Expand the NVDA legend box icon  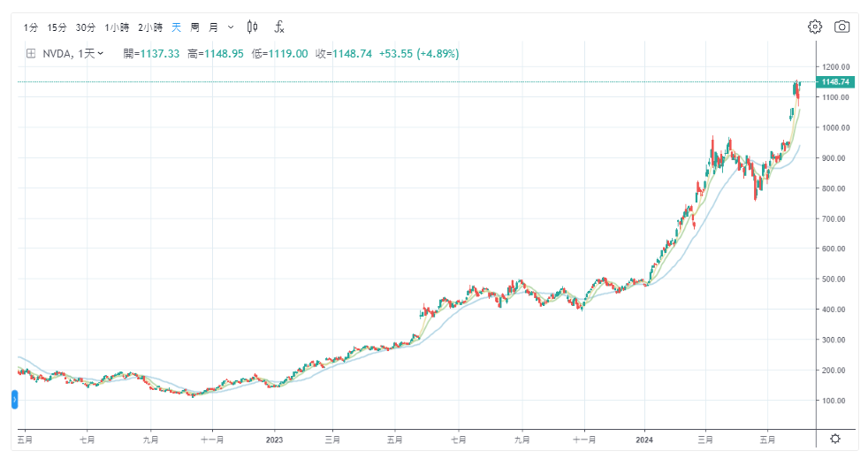(31, 54)
